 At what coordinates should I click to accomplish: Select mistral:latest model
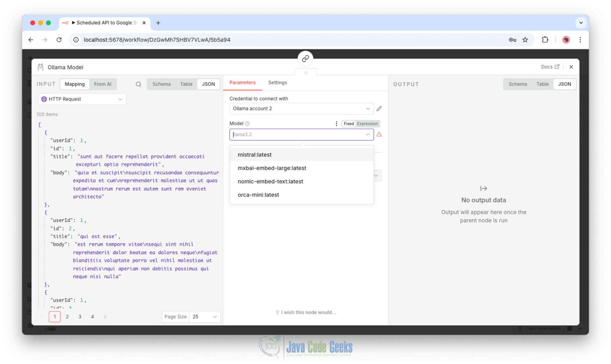point(302,155)
